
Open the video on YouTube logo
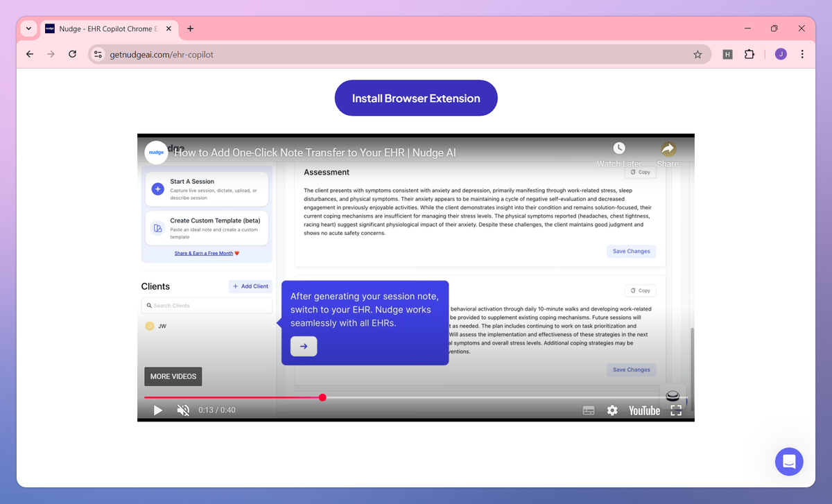[x=644, y=410]
